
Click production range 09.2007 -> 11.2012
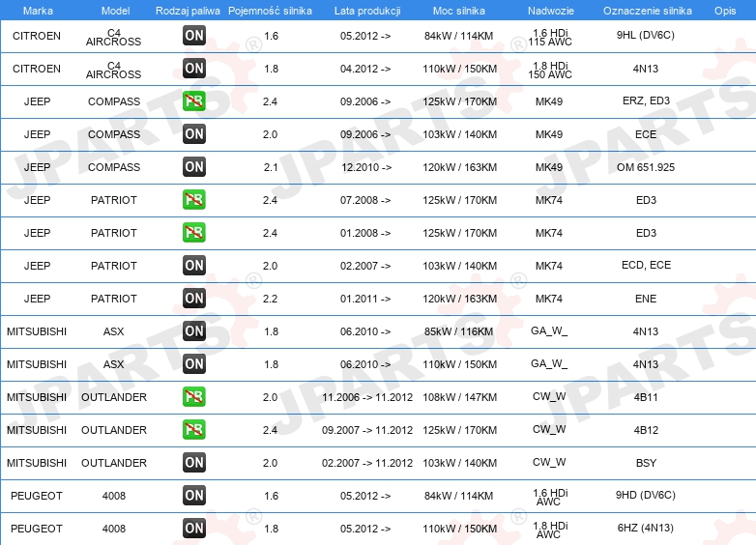pos(367,430)
